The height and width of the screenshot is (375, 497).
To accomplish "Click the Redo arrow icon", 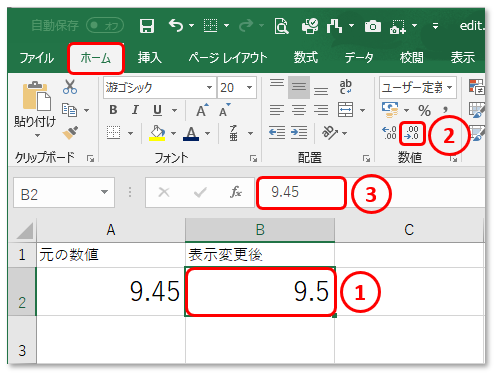I will pos(246,26).
